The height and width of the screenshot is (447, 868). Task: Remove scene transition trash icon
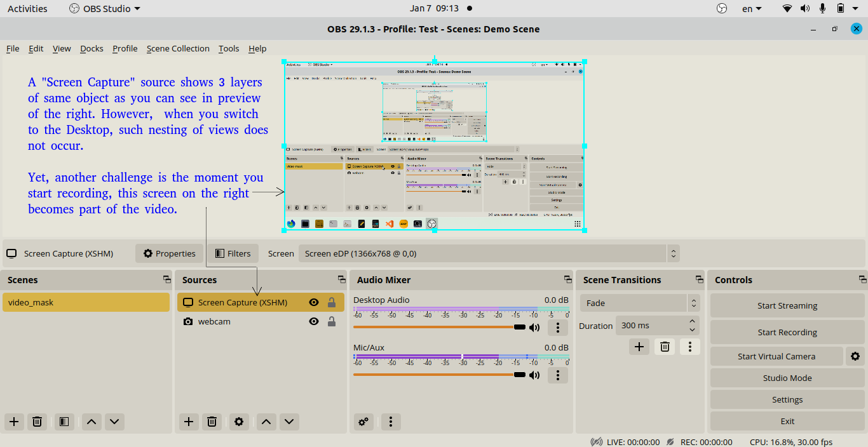pyautogui.click(x=665, y=347)
